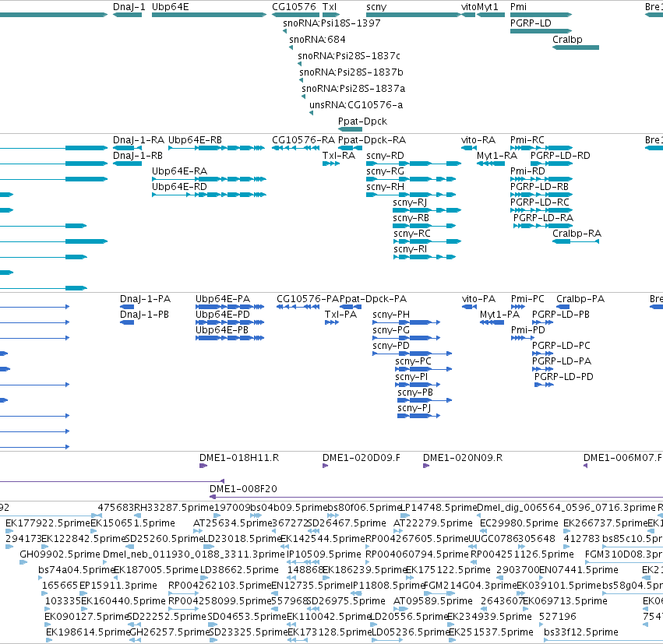Select the scny gene bar
The width and height of the screenshot is (663, 644).
(x=413, y=15)
